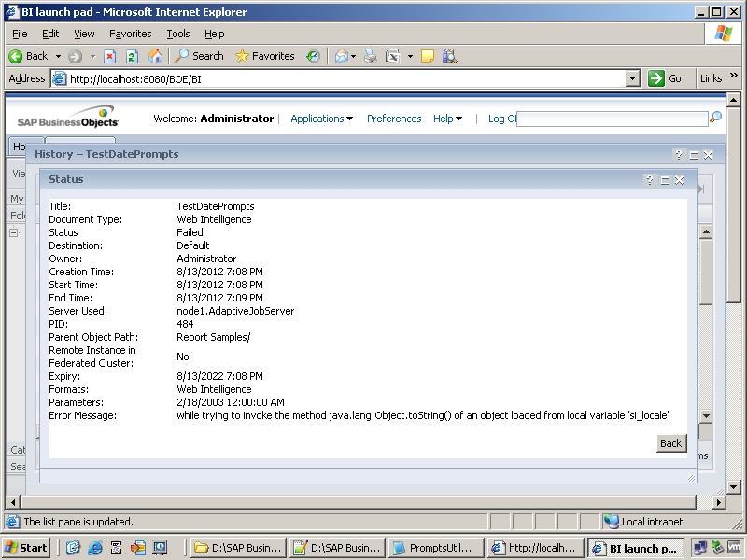This screenshot has width=747, height=560.
Task: Click the Edit with Excel icon
Action: (x=392, y=56)
